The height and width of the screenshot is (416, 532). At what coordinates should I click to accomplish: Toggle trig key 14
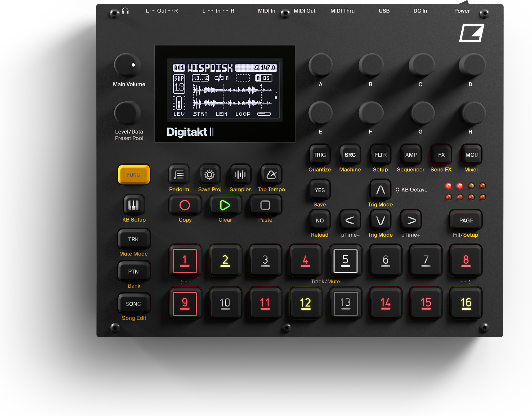pos(385,303)
